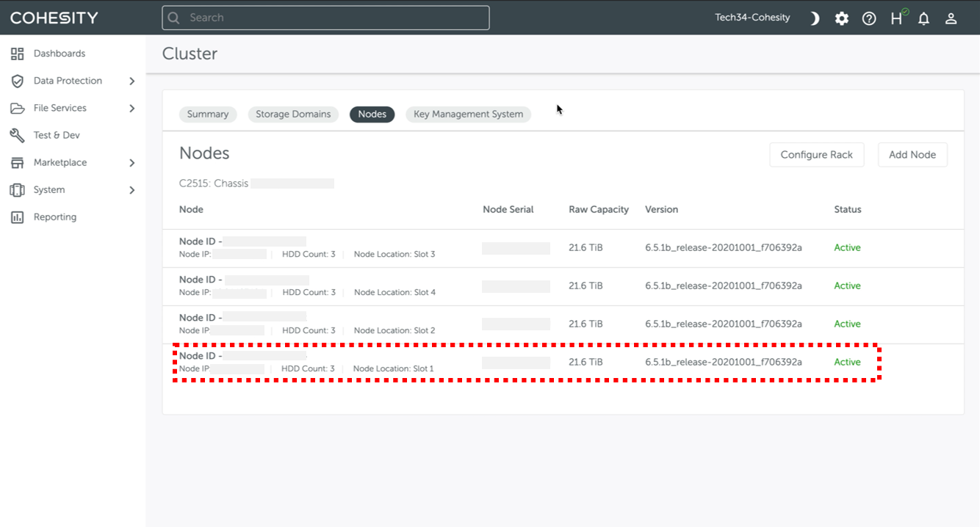Click the Reporting chart icon
The width and height of the screenshot is (980, 527).
pos(17,217)
